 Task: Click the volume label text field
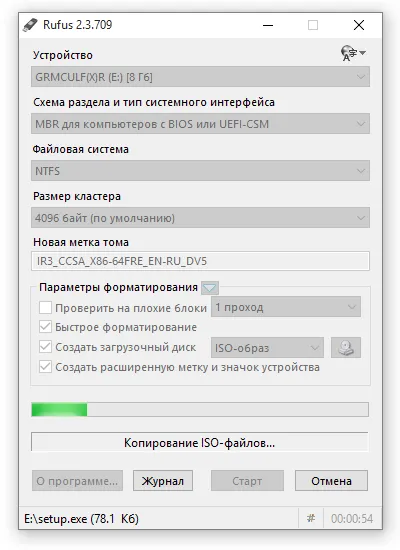[200, 261]
